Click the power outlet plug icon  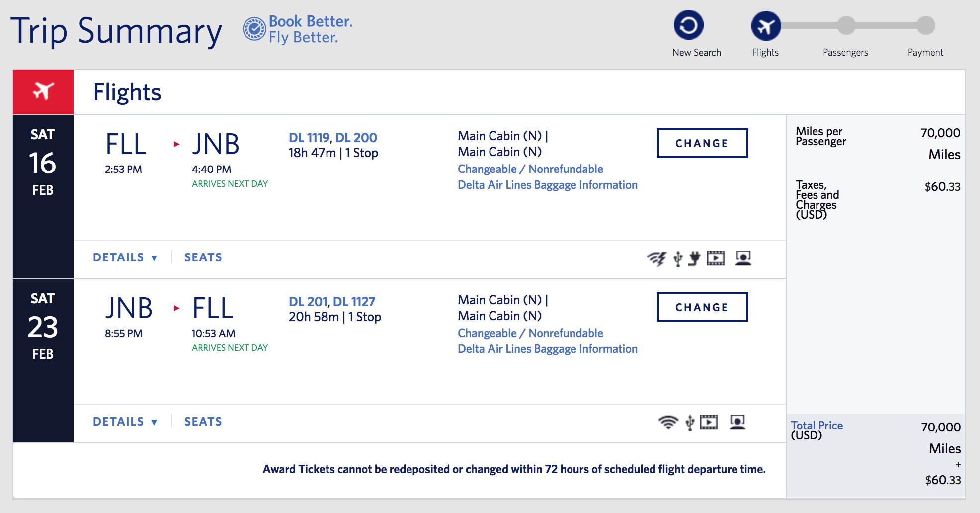coord(694,258)
